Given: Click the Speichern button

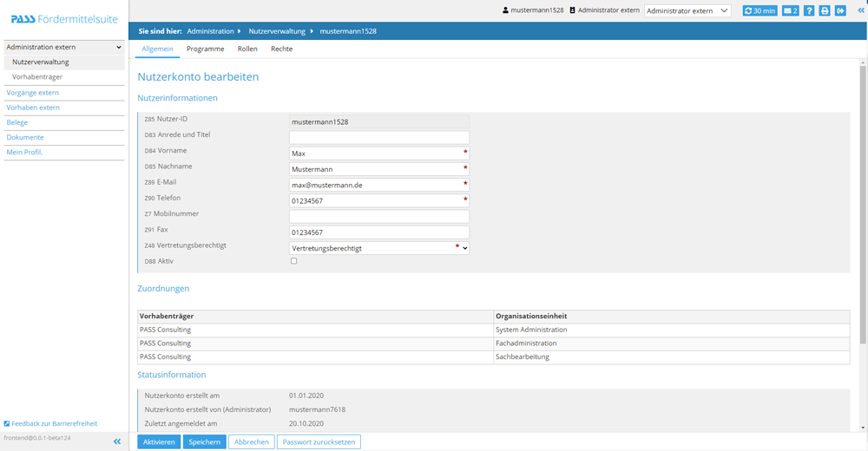Looking at the screenshot, I should pos(204,441).
